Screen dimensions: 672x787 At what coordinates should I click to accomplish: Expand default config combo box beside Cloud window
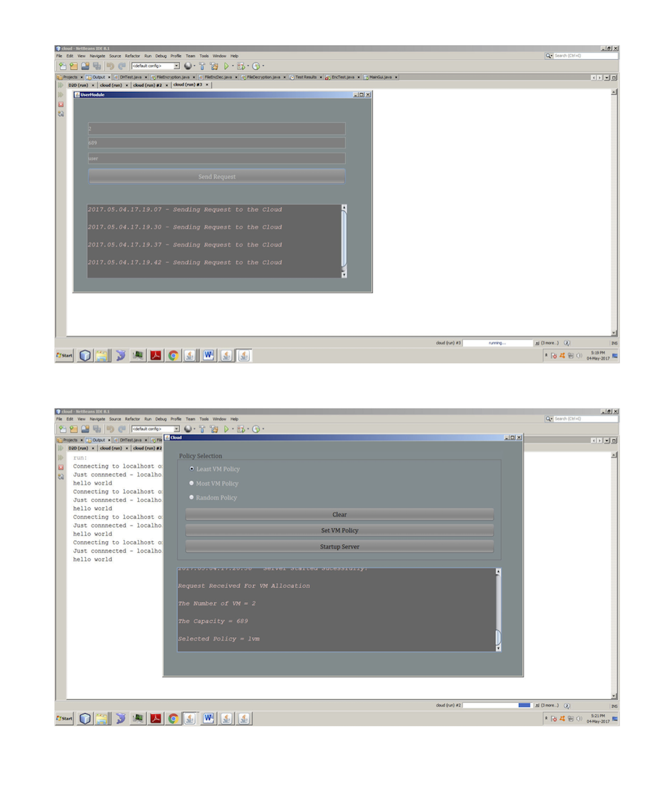[x=177, y=429]
